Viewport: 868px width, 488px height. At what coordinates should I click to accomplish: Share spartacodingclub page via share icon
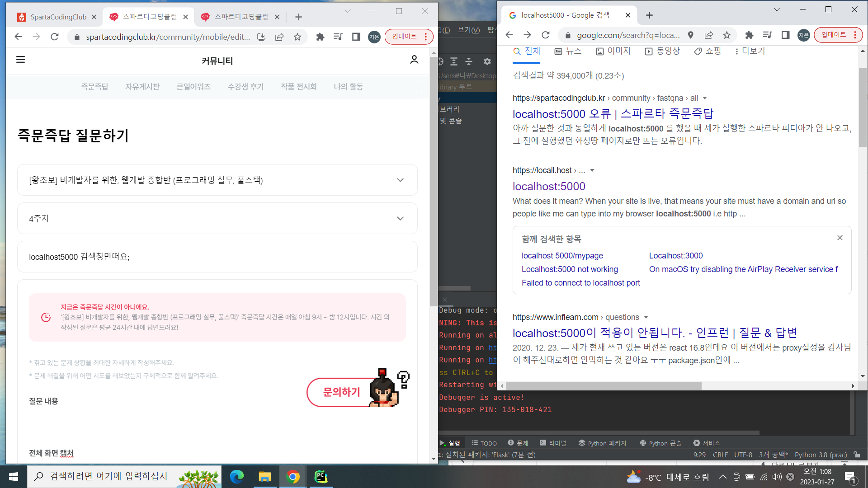pos(279,37)
